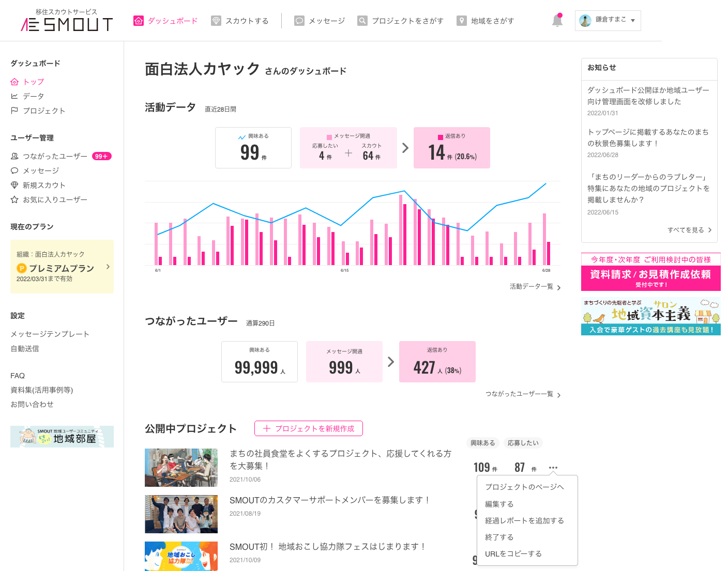This screenshot has width=728, height=571.
Task: Click the user avatar for 鎌倉すまこ
Action: point(585,21)
